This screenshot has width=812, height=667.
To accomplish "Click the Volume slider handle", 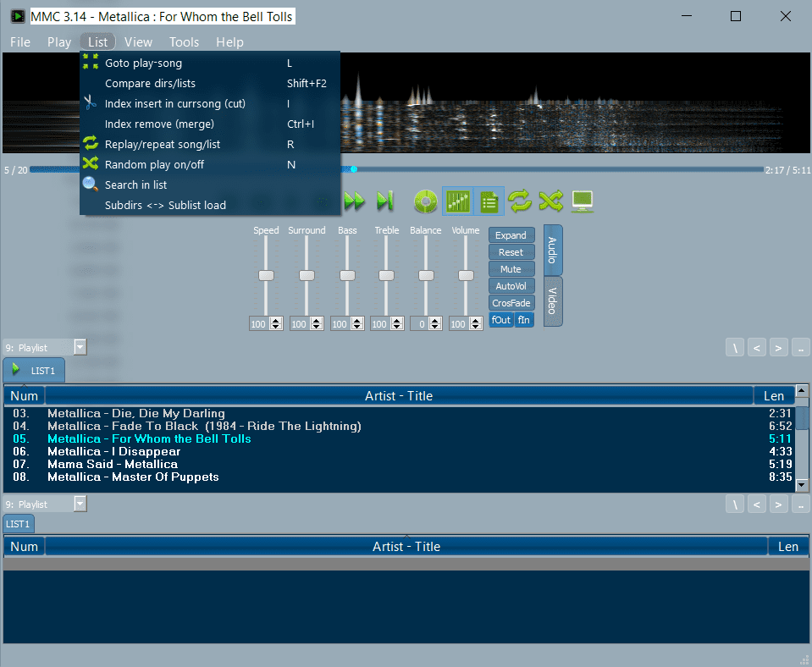I will click(466, 275).
